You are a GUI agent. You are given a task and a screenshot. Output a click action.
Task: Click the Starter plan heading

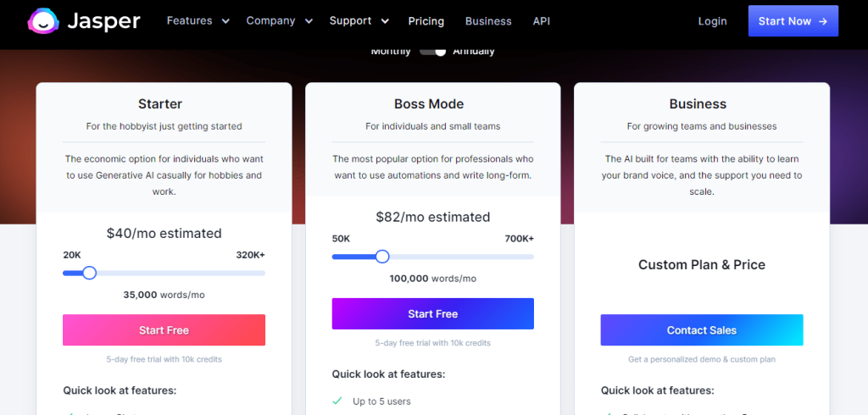pos(160,104)
